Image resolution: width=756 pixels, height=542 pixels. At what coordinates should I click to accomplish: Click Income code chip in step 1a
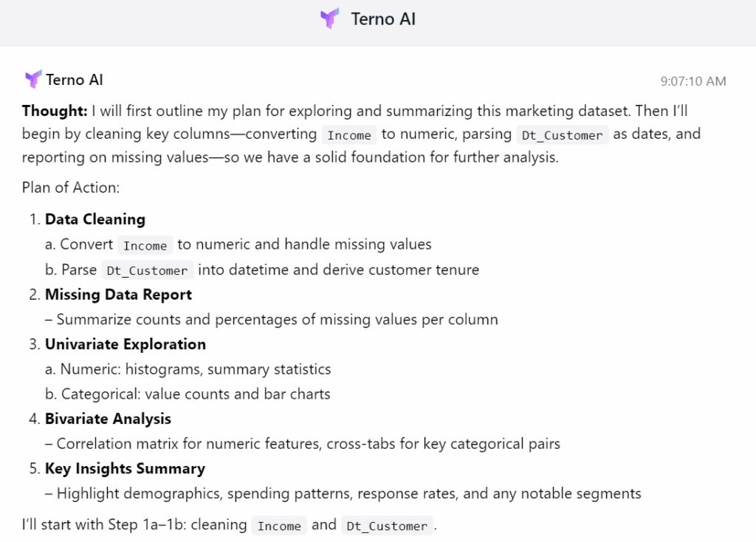point(145,245)
